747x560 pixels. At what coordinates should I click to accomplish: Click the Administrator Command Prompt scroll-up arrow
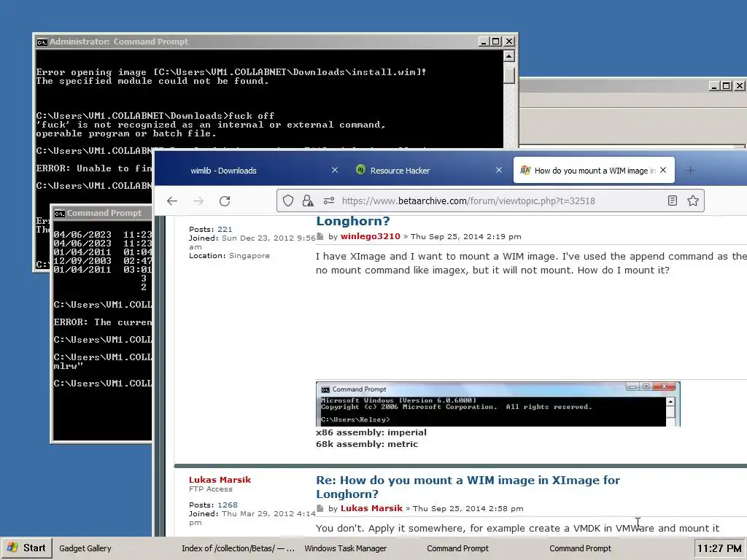(x=508, y=56)
